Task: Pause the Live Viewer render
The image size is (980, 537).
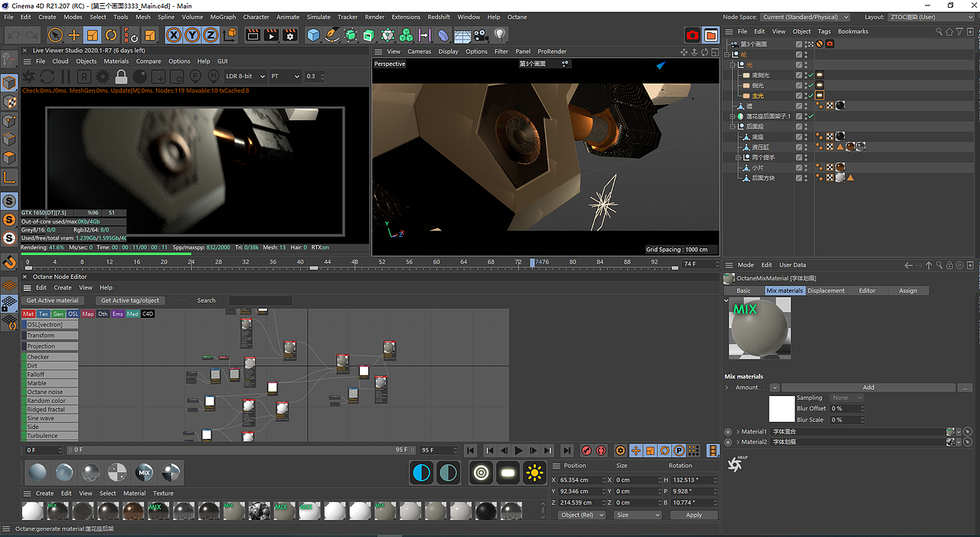Action: 66,77
